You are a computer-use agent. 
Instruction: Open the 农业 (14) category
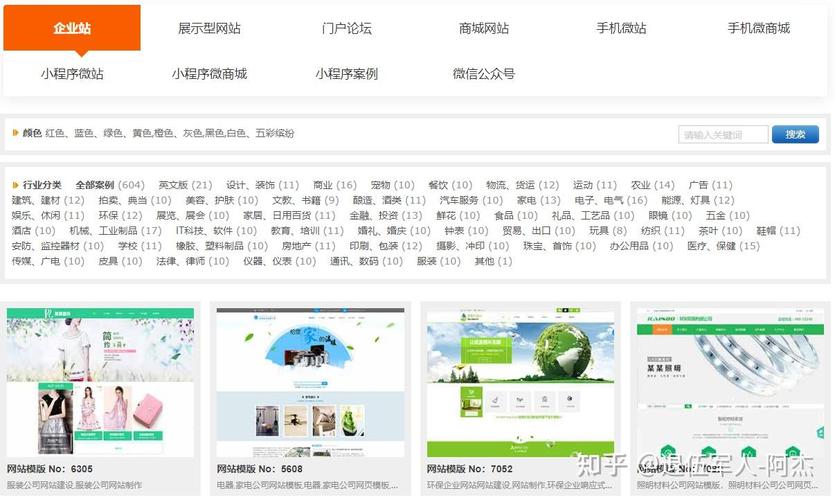(x=653, y=185)
